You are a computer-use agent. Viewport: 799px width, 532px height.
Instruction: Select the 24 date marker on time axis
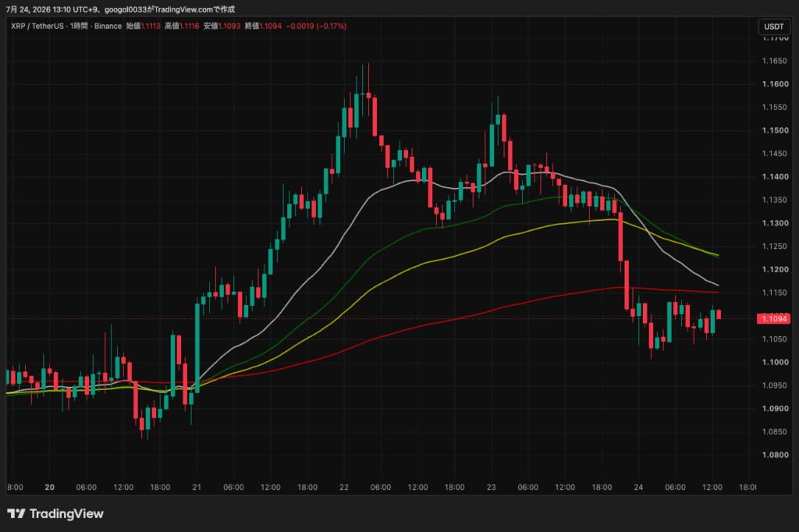638,488
